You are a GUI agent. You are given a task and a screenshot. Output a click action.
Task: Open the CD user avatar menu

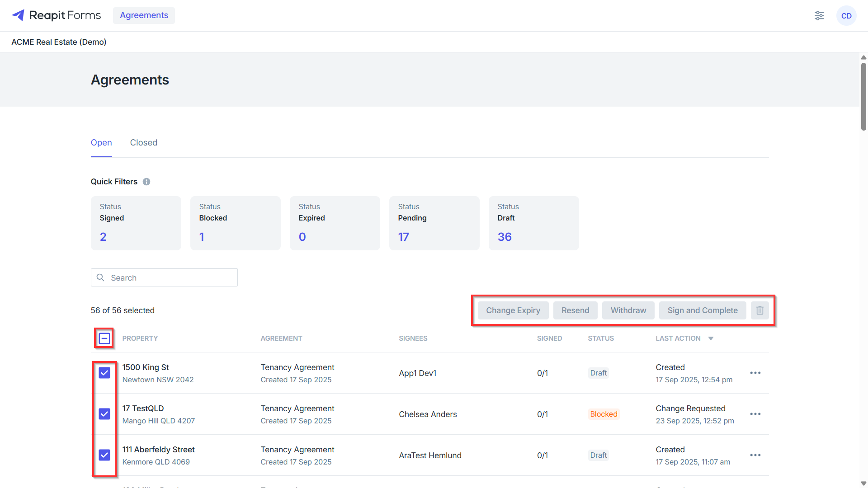846,16
